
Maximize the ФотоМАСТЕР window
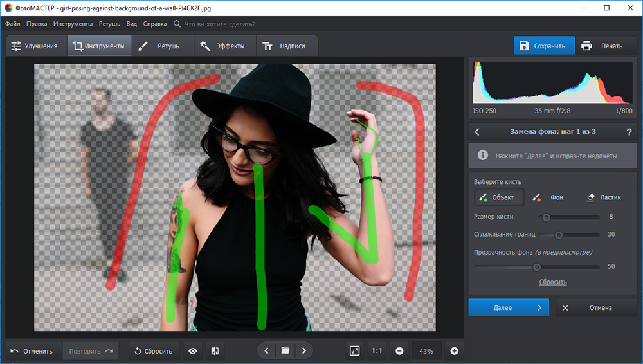click(607, 8)
